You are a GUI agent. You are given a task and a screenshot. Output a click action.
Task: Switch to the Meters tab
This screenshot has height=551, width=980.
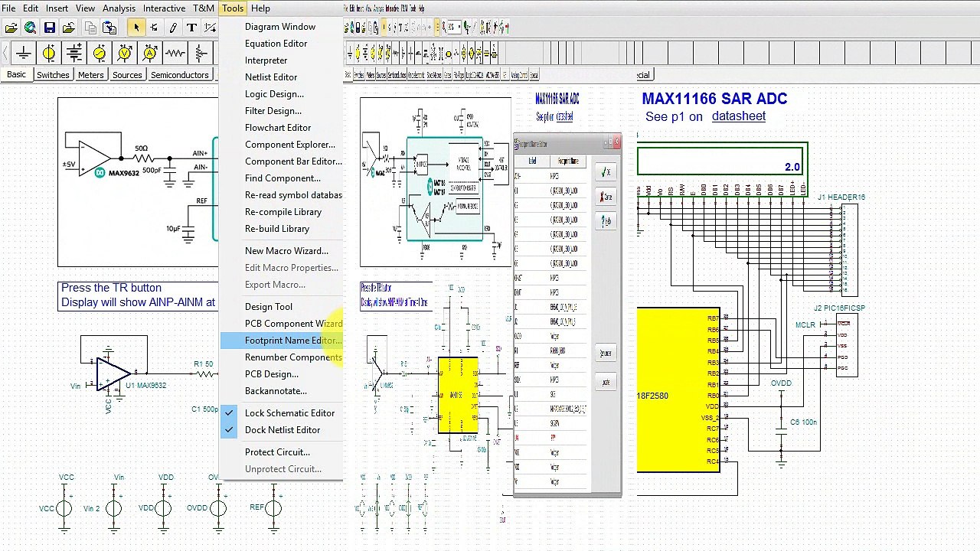coord(90,75)
